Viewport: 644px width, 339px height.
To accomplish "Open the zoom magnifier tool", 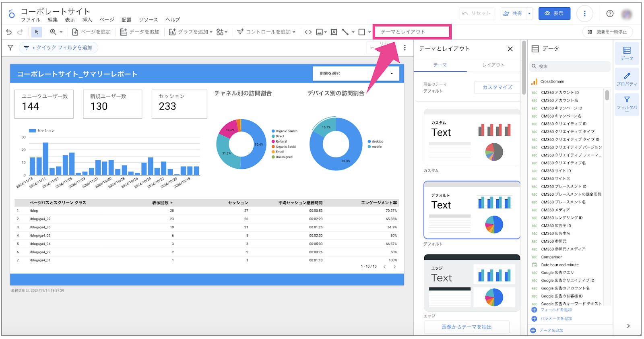I will point(53,32).
